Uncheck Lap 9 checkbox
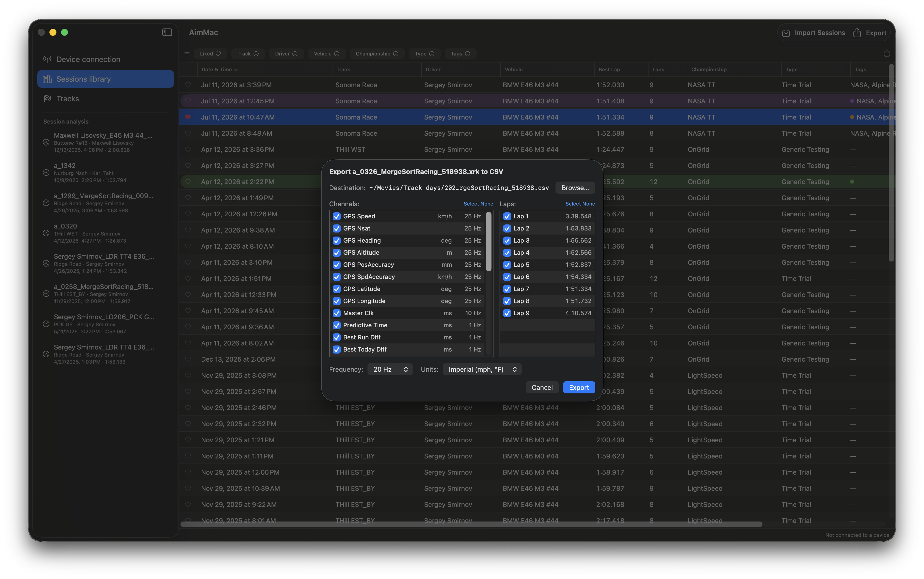The image size is (924, 579). (507, 313)
